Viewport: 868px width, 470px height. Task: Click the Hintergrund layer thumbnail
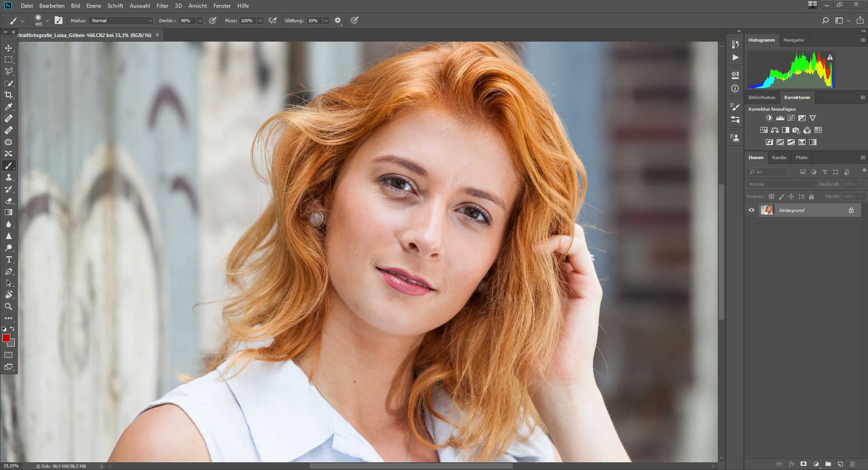tap(767, 210)
